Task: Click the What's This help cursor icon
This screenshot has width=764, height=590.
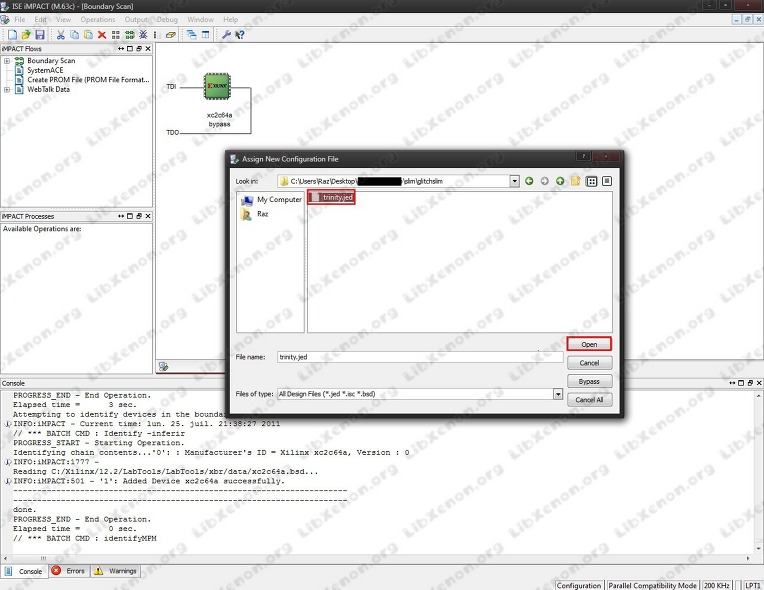Action: [240, 35]
